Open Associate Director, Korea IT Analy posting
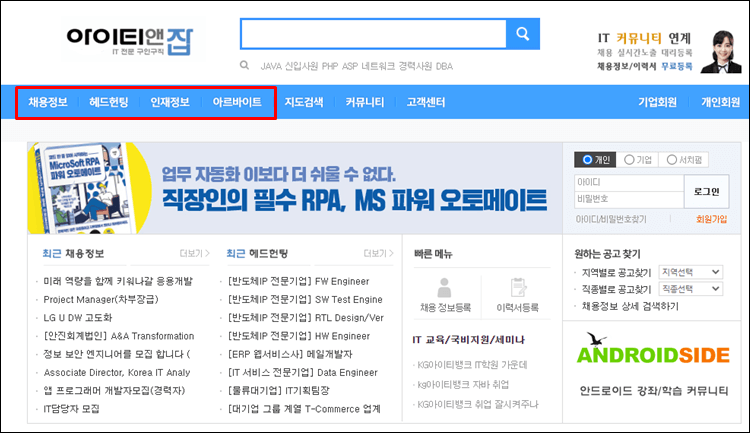This screenshot has height=433, width=750. pyautogui.click(x=117, y=372)
